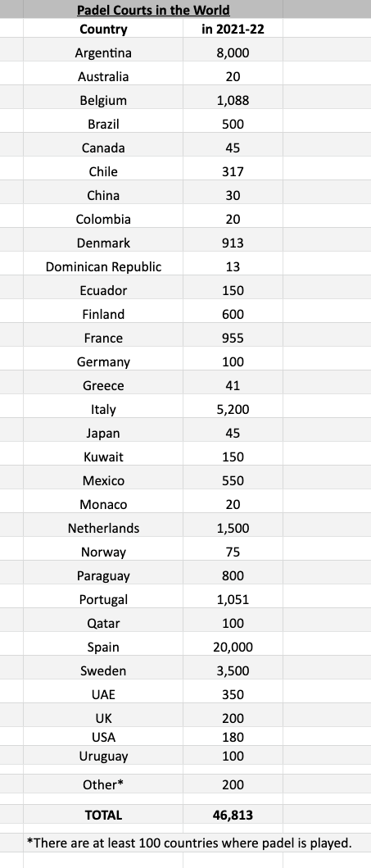Click the Spain value 20,000
The image size is (371, 868).
[x=233, y=648]
